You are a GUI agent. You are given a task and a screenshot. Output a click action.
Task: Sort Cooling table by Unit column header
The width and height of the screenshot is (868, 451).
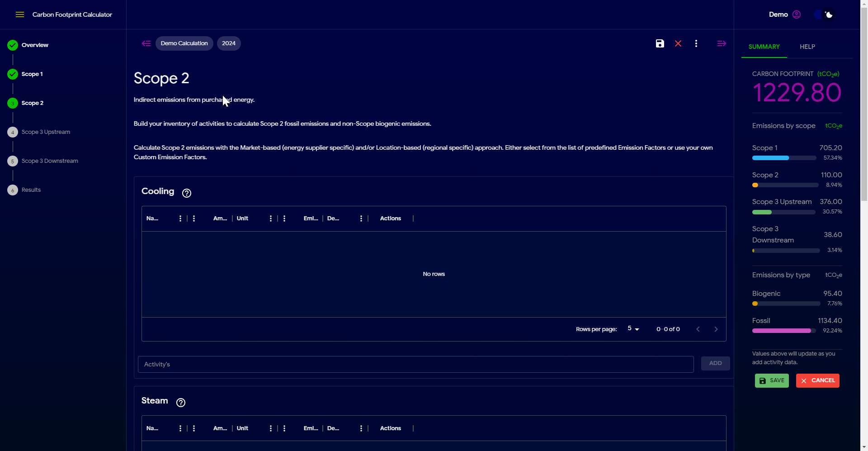click(242, 218)
